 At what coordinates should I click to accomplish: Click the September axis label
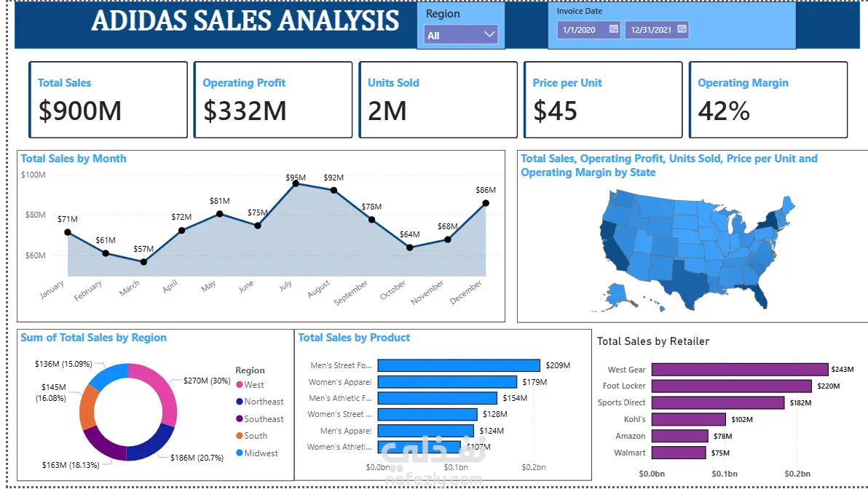(x=350, y=293)
